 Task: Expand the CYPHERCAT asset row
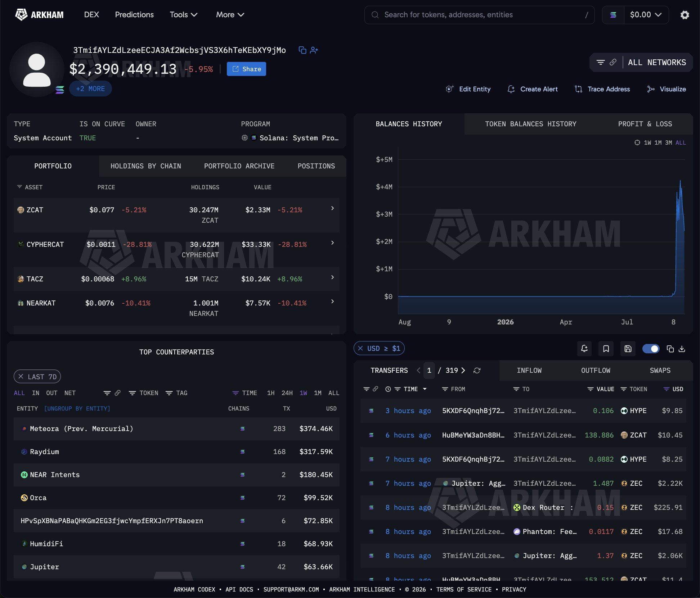point(332,243)
